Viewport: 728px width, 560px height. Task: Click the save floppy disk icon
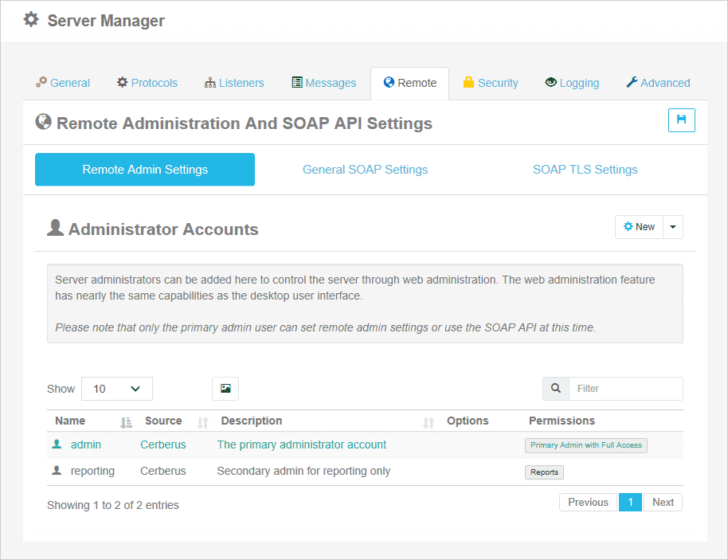[681, 119]
